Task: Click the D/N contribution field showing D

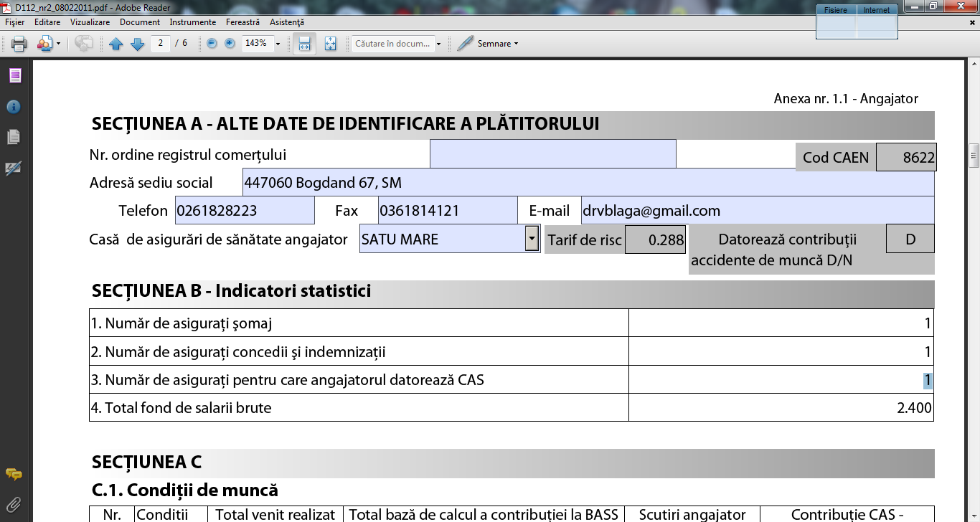Action: click(x=910, y=239)
